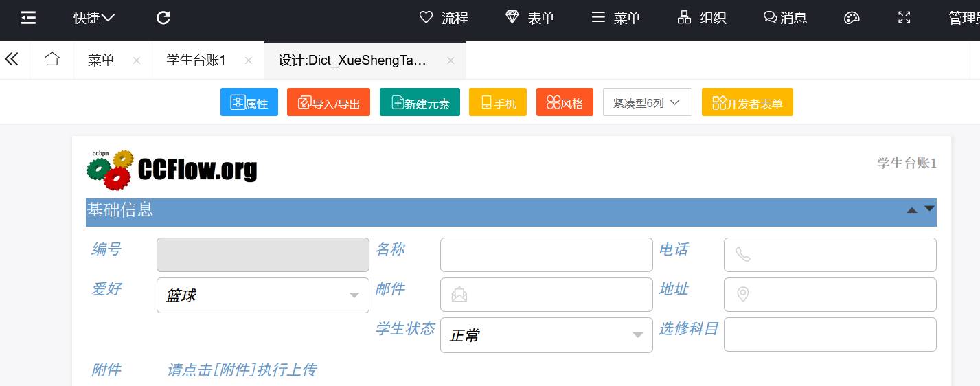Click the 新建元素 button
980x386 pixels.
point(420,102)
